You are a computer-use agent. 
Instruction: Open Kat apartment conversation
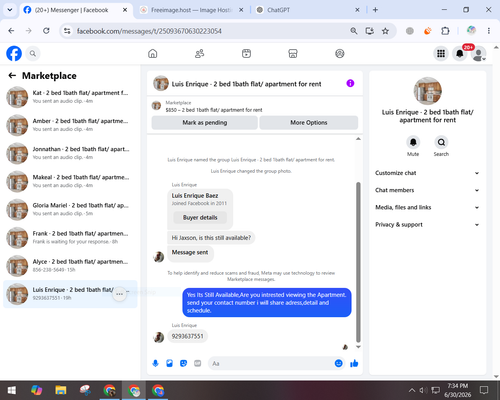(x=70, y=97)
